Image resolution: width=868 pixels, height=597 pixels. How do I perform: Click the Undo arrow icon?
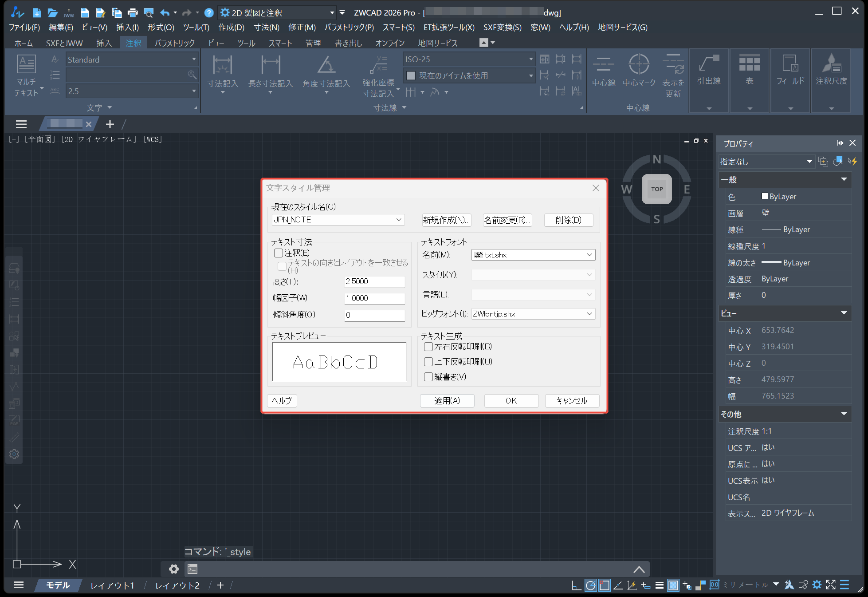click(x=165, y=12)
